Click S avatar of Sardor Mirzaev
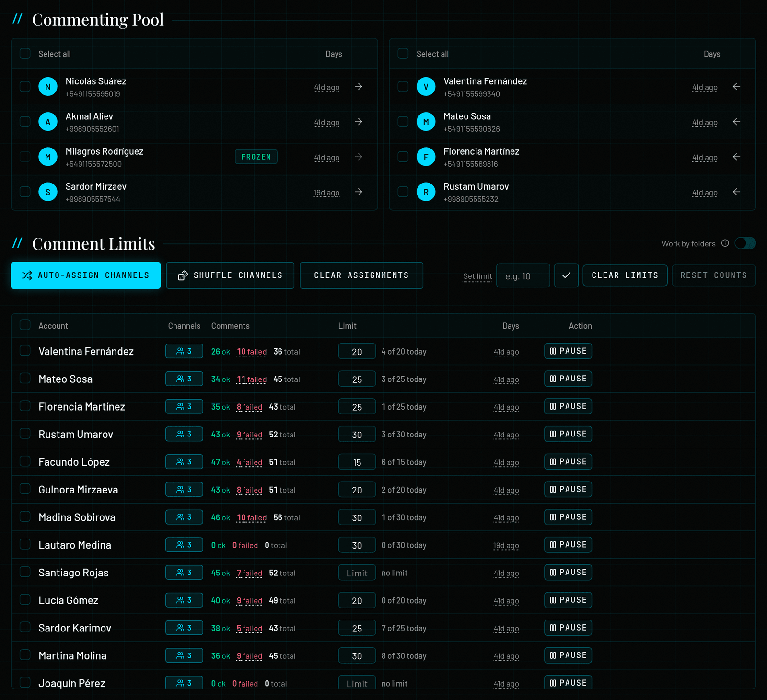The width and height of the screenshot is (767, 700). (48, 192)
